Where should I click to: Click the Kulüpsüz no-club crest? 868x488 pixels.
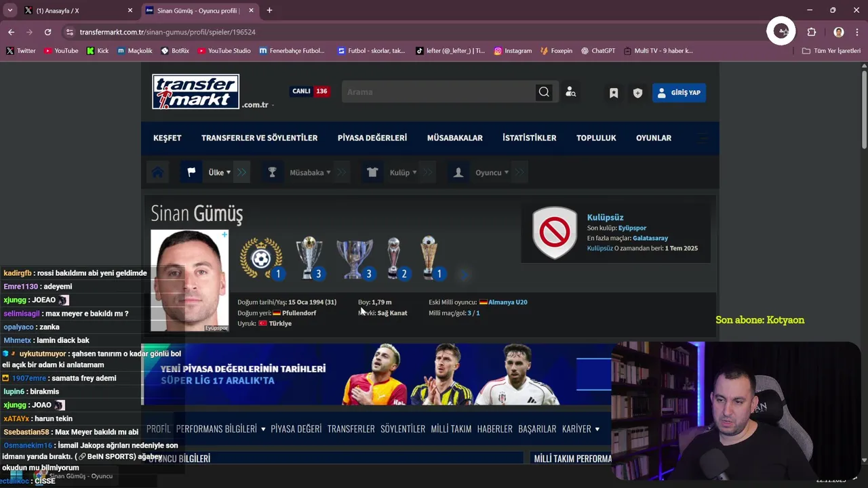click(x=555, y=232)
